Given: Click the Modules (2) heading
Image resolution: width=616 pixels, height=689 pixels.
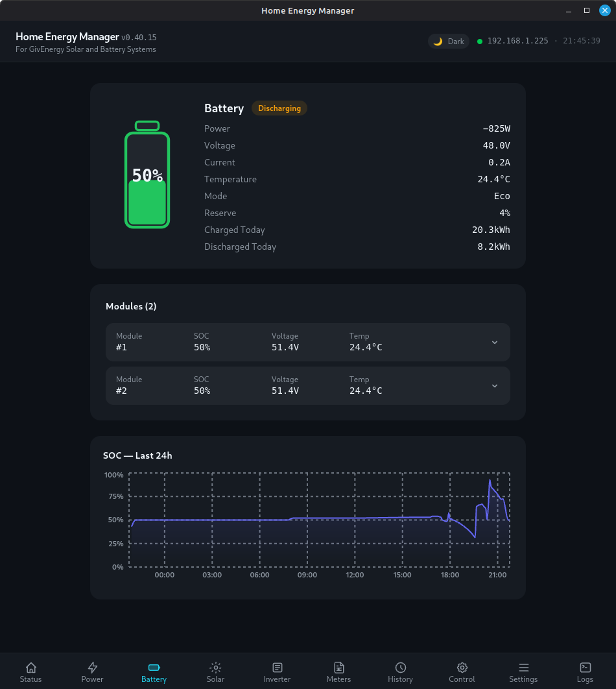Looking at the screenshot, I should pos(131,306).
